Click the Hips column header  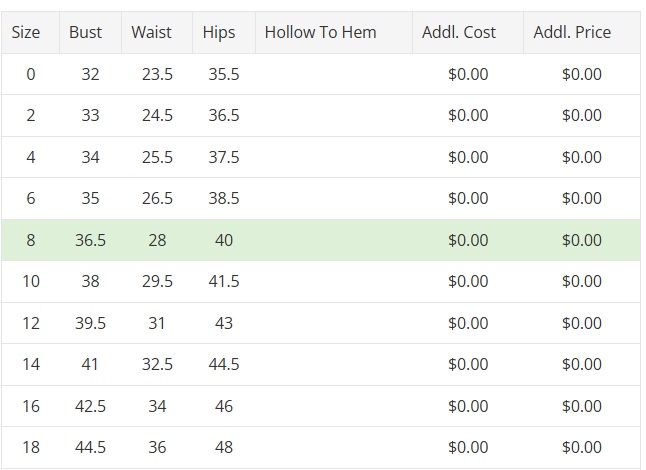tap(219, 32)
